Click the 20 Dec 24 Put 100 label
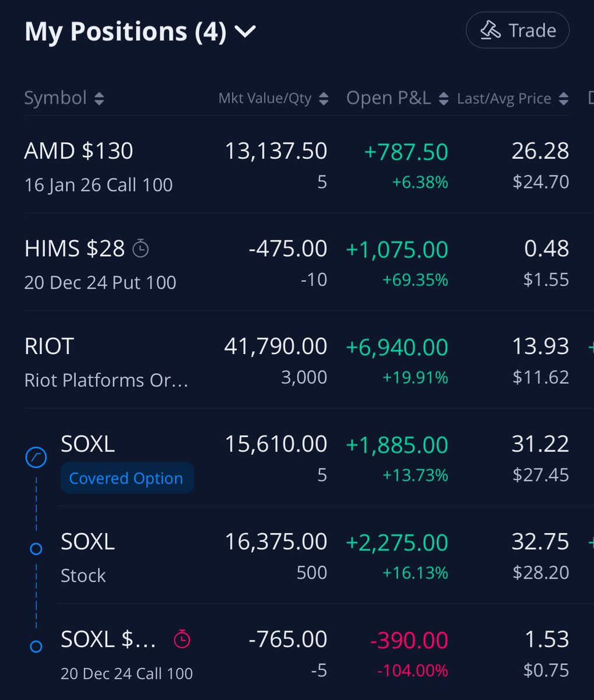The height and width of the screenshot is (700, 594). [100, 283]
